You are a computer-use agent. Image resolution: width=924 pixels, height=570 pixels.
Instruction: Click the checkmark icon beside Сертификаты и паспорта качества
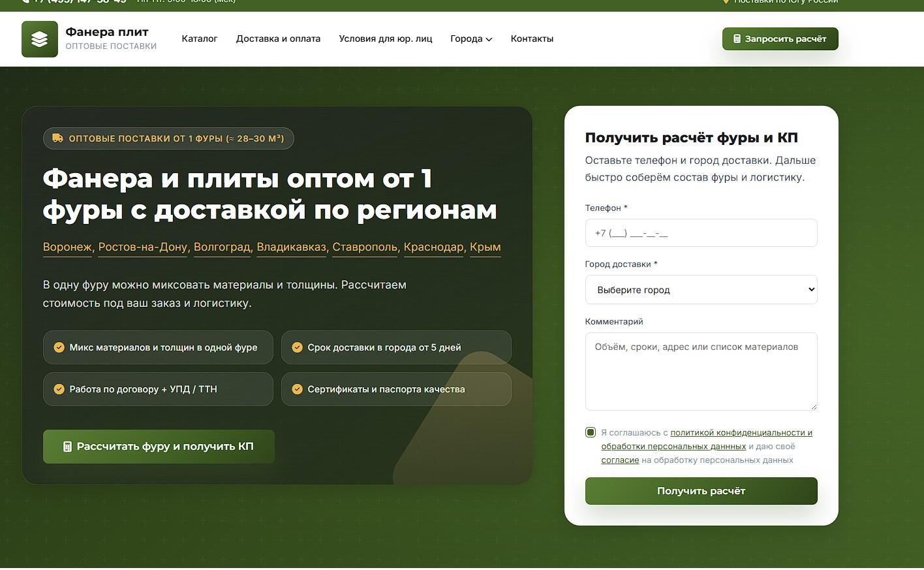298,388
